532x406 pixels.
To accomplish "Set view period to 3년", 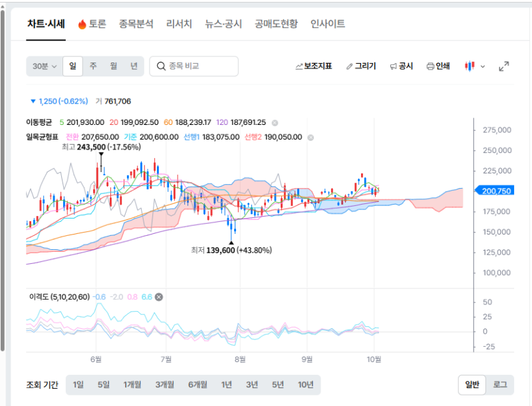I will tap(252, 385).
